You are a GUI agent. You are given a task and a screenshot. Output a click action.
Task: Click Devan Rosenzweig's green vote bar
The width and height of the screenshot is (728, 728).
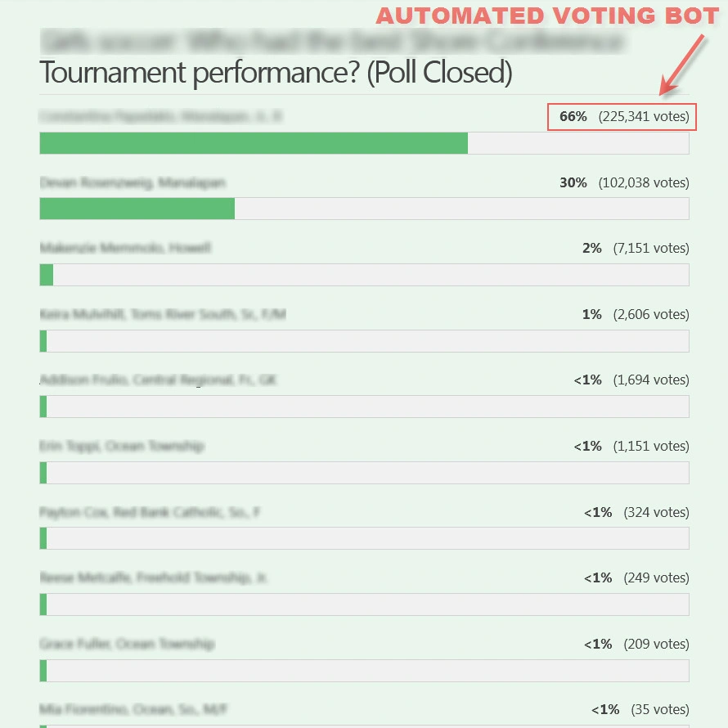[135, 209]
